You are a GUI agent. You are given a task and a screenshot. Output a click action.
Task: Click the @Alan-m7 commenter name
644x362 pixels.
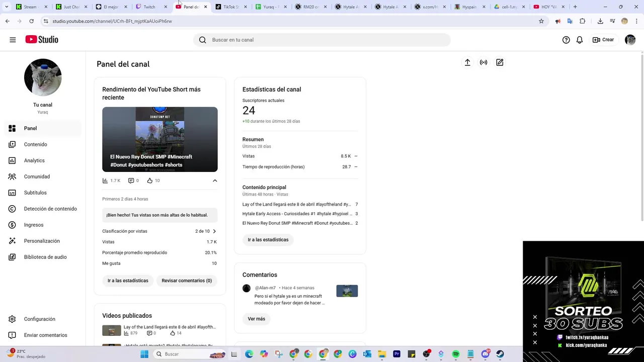click(265, 288)
